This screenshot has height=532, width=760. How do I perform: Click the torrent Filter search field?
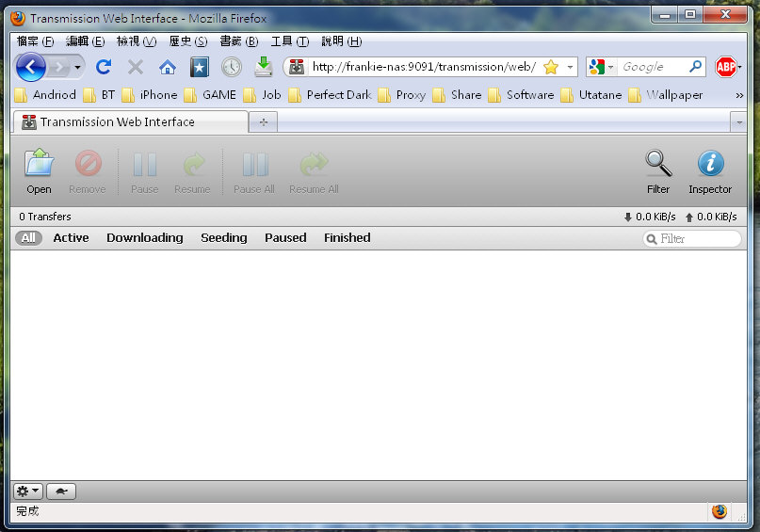pos(697,239)
